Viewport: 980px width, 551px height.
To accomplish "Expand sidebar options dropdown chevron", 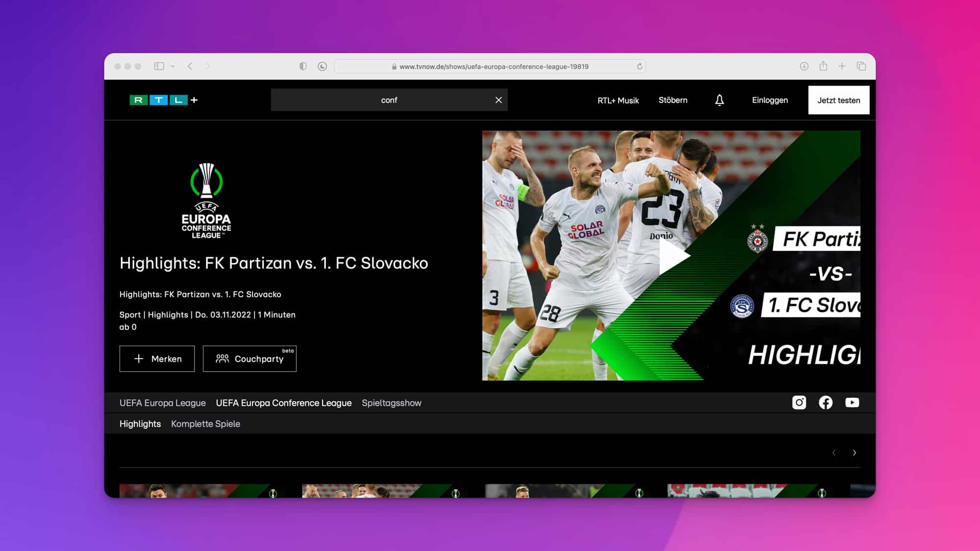I will (x=172, y=66).
